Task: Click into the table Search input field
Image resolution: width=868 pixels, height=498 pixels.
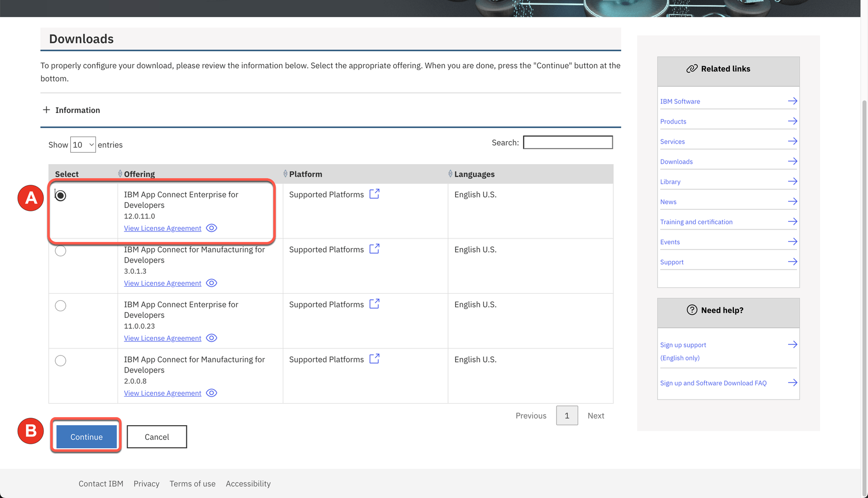Action: [568, 143]
